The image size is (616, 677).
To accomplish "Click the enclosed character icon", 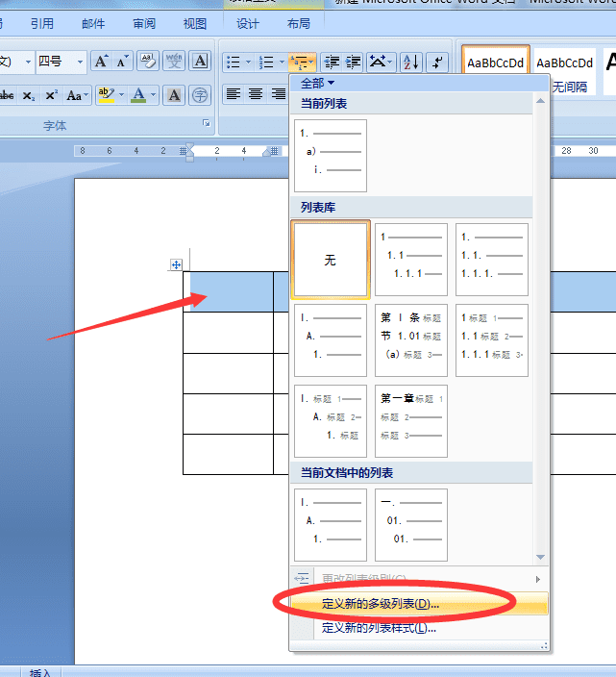I will [x=200, y=95].
